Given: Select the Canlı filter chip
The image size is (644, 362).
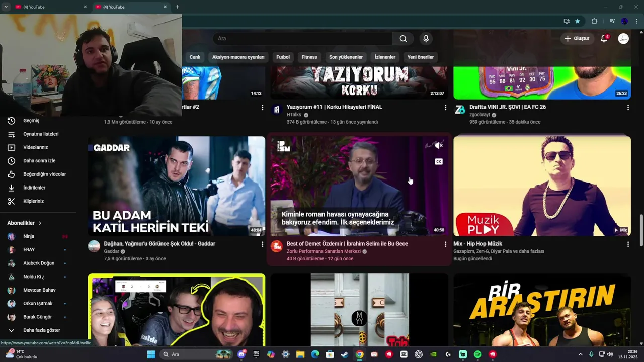Looking at the screenshot, I should [x=195, y=57].
